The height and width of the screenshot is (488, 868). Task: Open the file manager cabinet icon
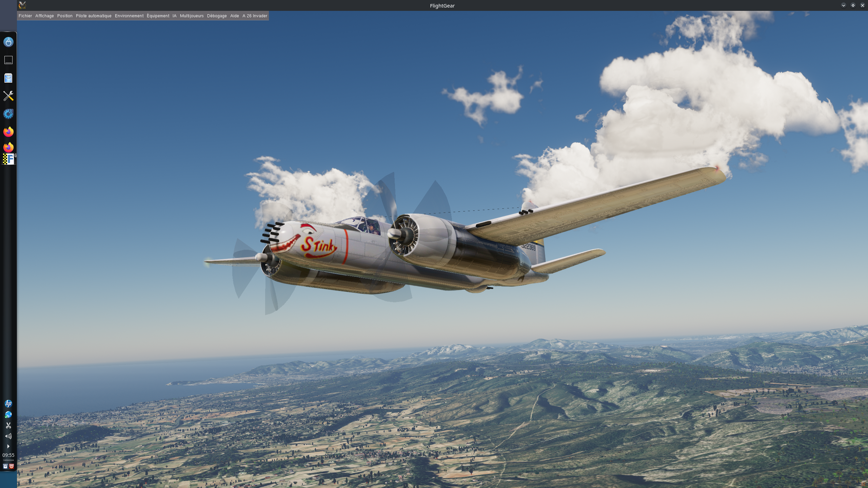click(8, 78)
